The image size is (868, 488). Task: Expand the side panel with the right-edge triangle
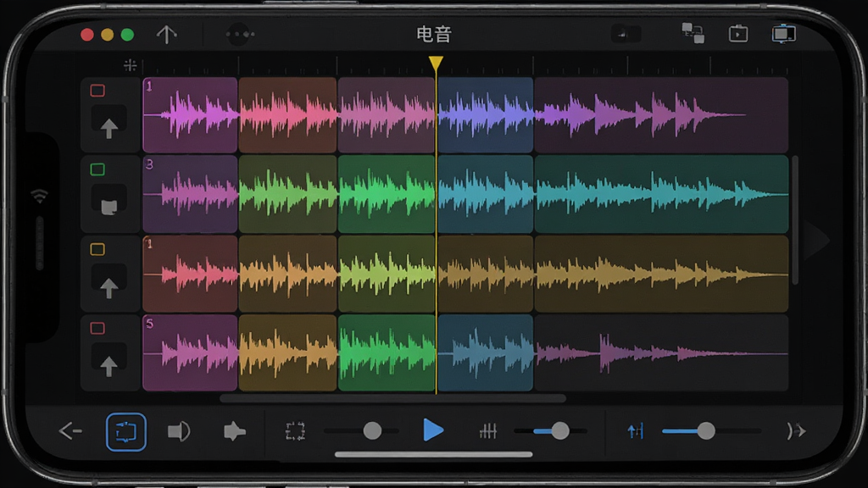pos(818,240)
